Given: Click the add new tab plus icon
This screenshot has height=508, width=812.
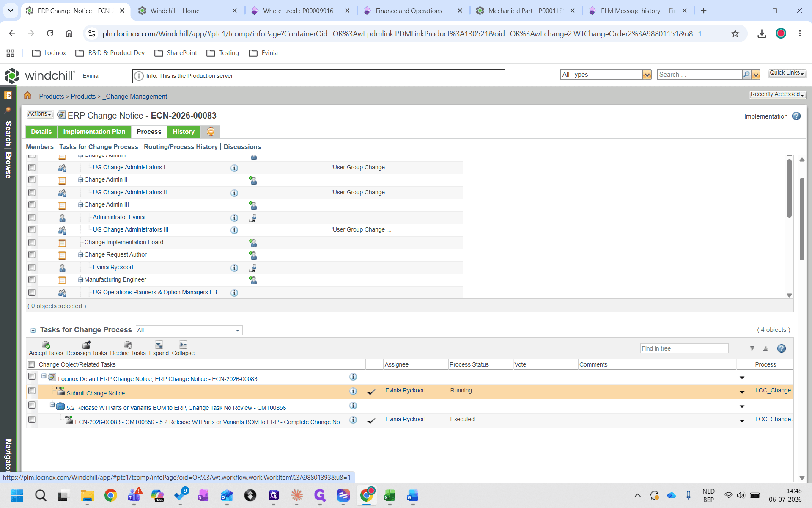Looking at the screenshot, I should coord(211,132).
